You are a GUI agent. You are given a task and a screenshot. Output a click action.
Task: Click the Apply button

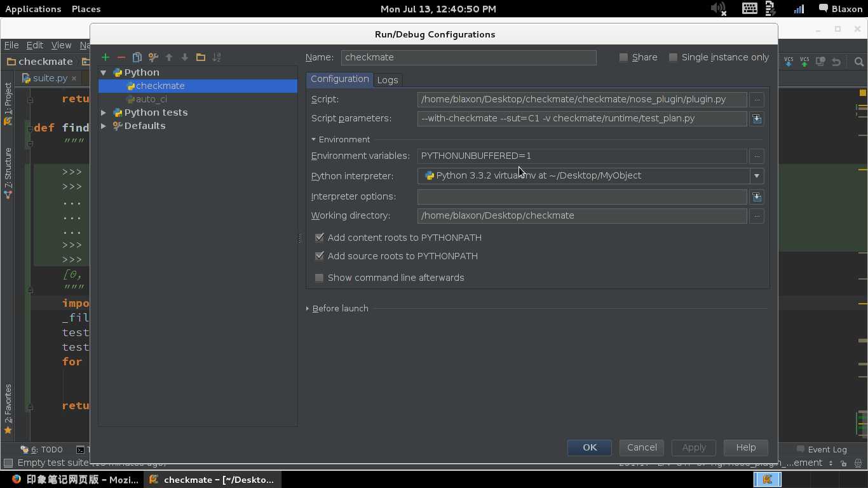(x=694, y=447)
